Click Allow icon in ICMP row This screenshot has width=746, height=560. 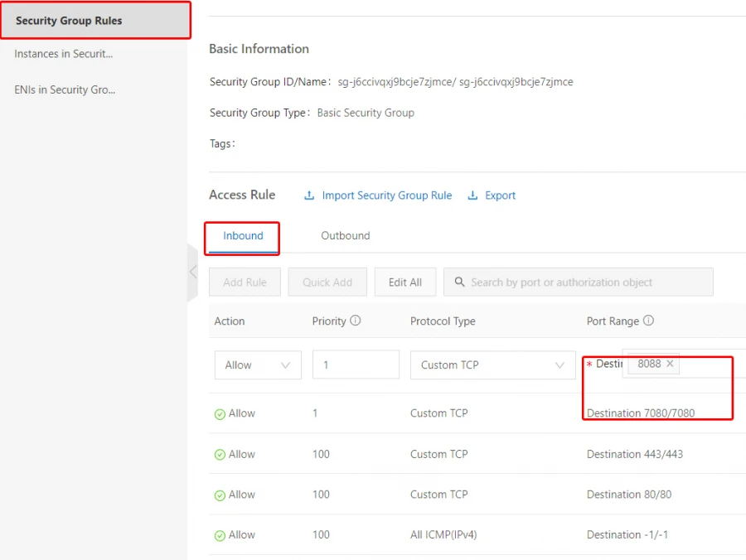220,536
